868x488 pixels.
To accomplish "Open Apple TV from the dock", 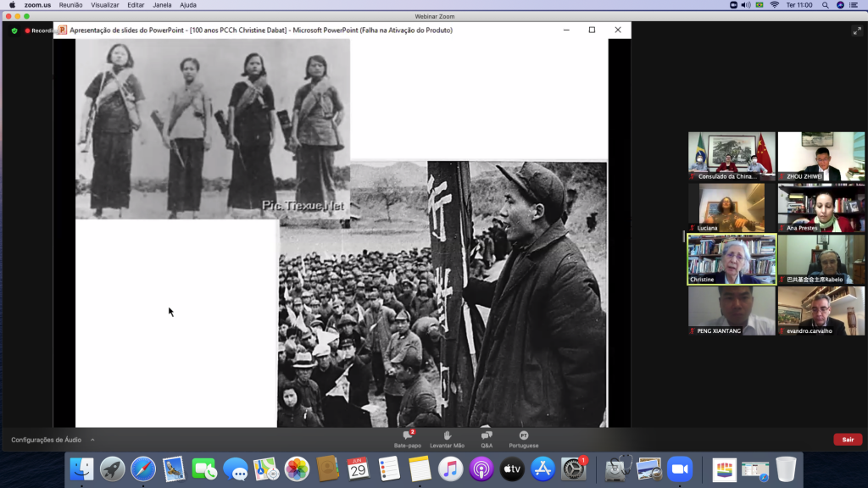I will click(x=512, y=469).
